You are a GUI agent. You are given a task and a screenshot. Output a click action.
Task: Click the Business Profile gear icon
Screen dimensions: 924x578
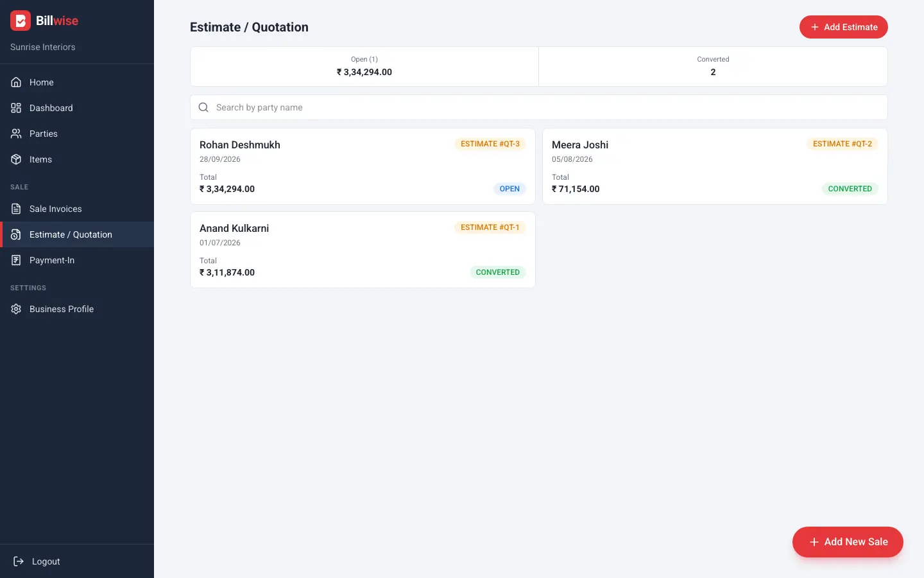click(x=16, y=309)
